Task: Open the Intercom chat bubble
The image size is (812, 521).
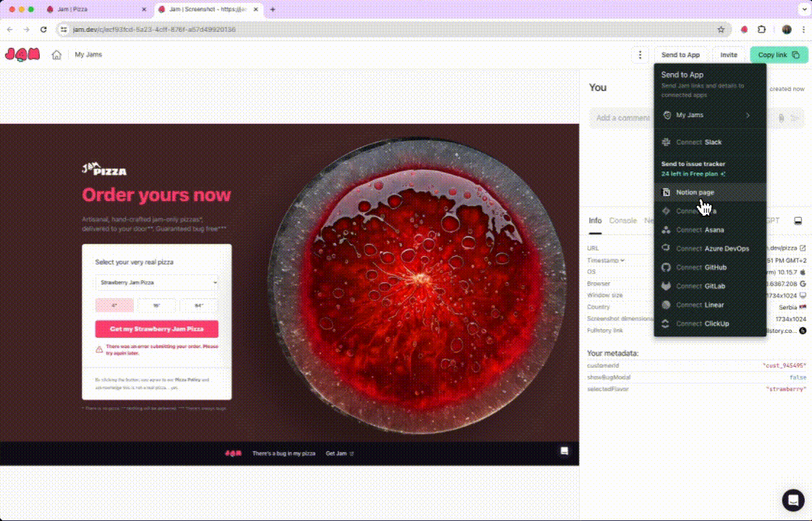Action: click(793, 500)
